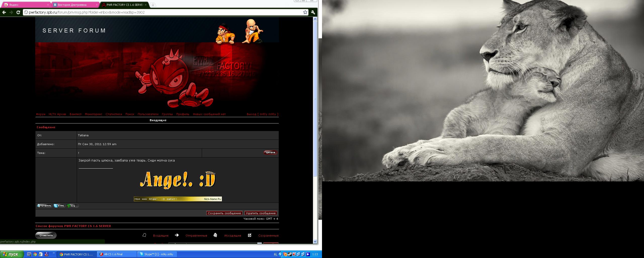Click the page vertical scrollbar thumb
Image resolution: width=644 pixels, height=258 pixels.
pos(315,98)
